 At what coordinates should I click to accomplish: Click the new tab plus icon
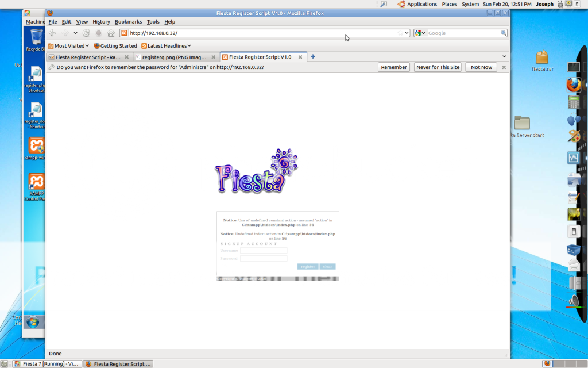[x=313, y=56]
